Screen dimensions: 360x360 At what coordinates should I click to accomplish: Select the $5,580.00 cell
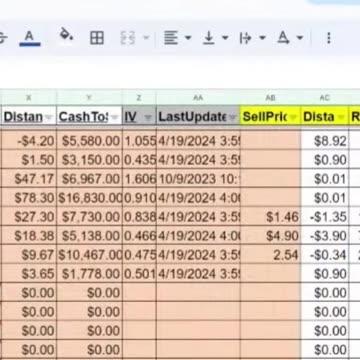[89, 141]
